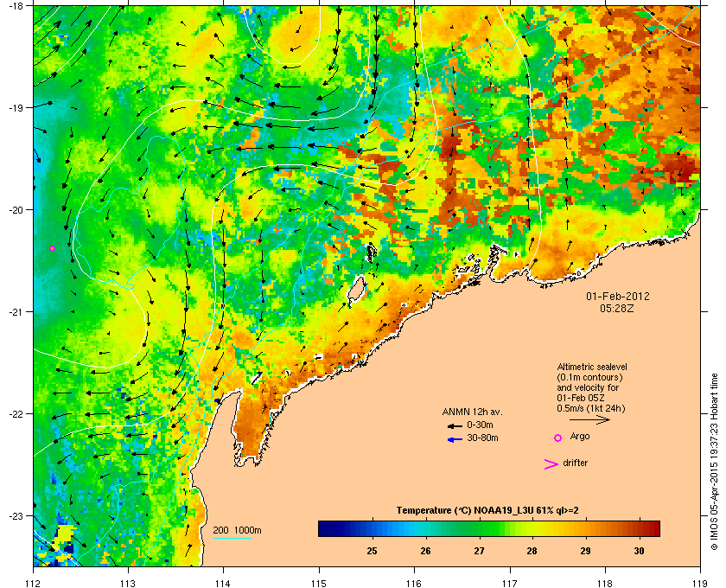Click the colorbar tick label 29
Viewport: 726px width, 588px height.
586,551
